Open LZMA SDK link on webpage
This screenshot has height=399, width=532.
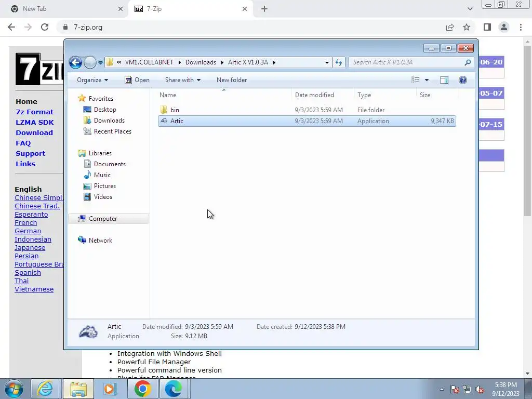pyautogui.click(x=35, y=123)
